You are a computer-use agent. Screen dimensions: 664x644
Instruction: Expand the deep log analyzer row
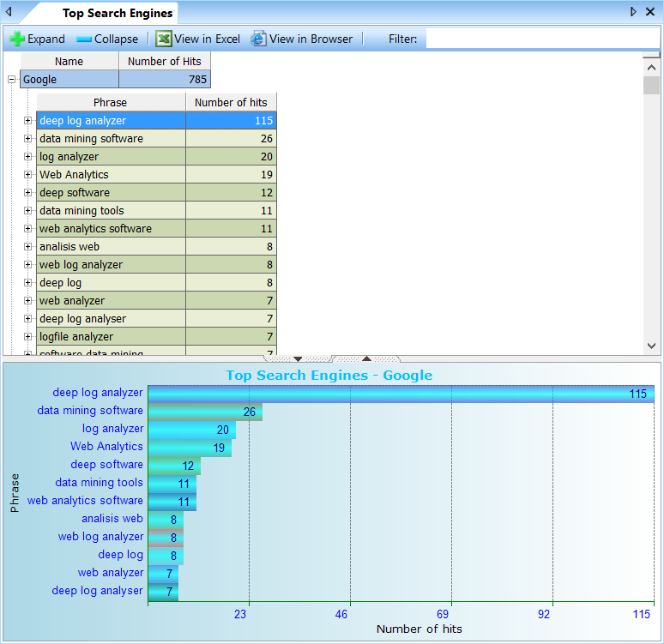[x=28, y=121]
